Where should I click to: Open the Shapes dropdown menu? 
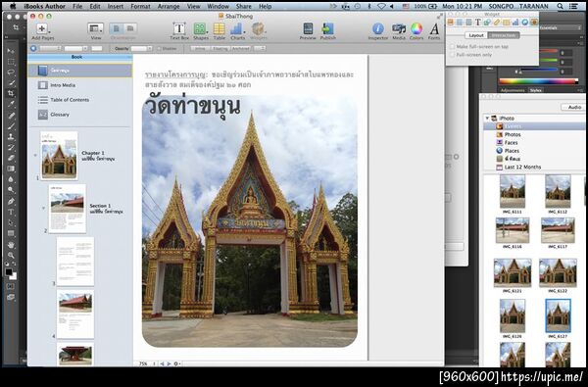pyautogui.click(x=201, y=31)
